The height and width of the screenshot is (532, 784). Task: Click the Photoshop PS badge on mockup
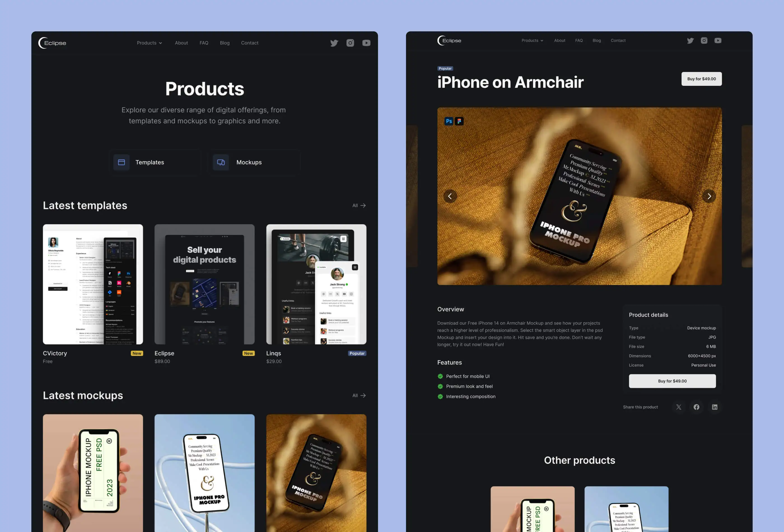point(449,122)
